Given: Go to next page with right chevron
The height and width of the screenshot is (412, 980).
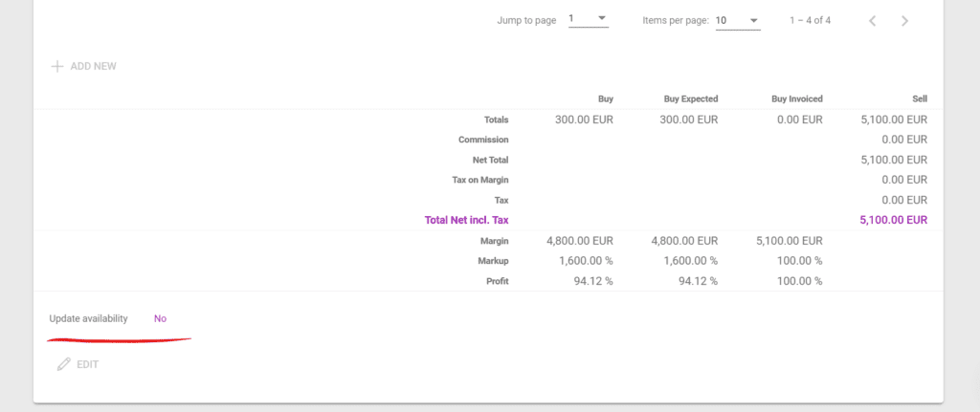Looking at the screenshot, I should click(x=904, y=20).
